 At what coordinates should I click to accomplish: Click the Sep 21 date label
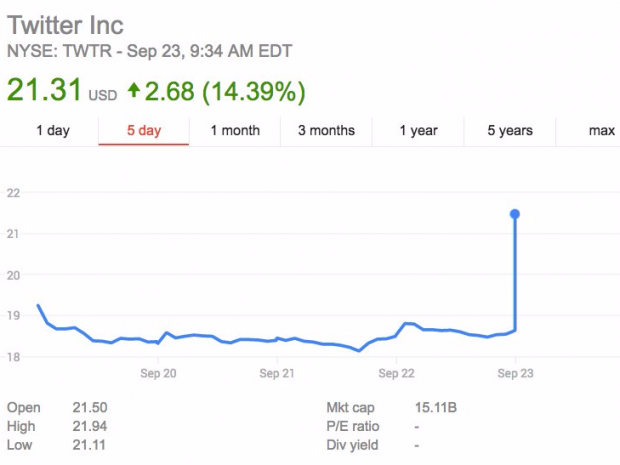pyautogui.click(x=276, y=373)
